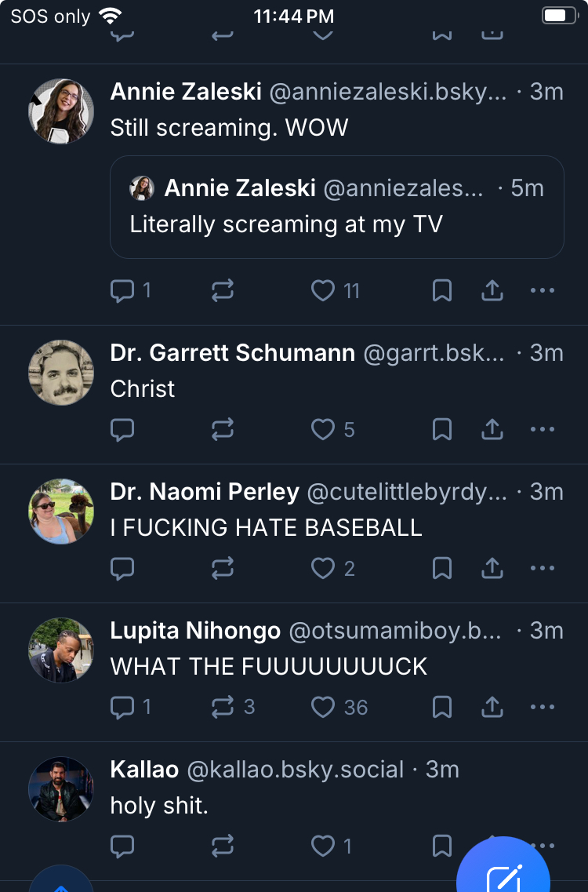The width and height of the screenshot is (588, 892).
Task: Reply to Dr. Naomi Perley's post
Action: [x=122, y=568]
